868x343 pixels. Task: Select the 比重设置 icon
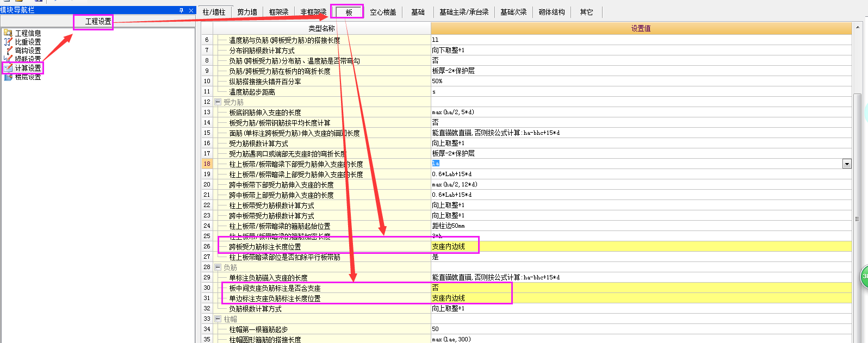pyautogui.click(x=8, y=42)
